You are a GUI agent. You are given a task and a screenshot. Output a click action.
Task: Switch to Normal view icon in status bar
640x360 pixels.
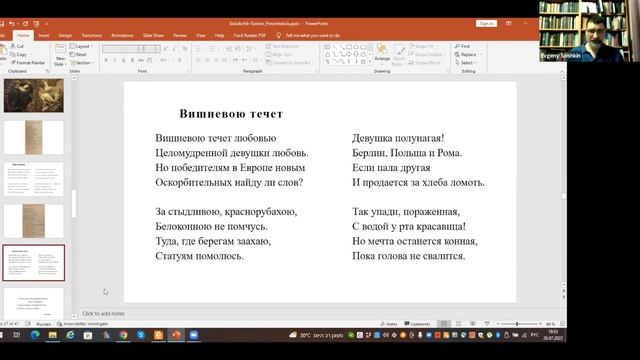[x=444, y=324]
